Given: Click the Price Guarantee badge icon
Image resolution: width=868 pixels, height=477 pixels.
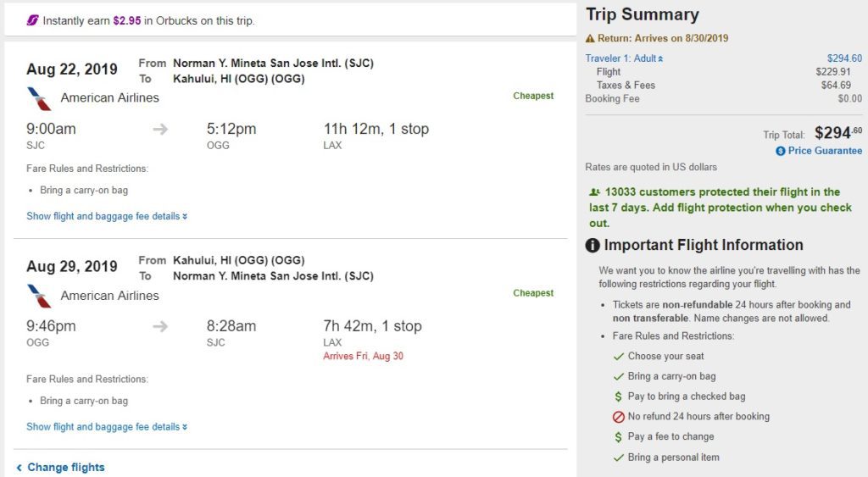Looking at the screenshot, I should point(781,151).
